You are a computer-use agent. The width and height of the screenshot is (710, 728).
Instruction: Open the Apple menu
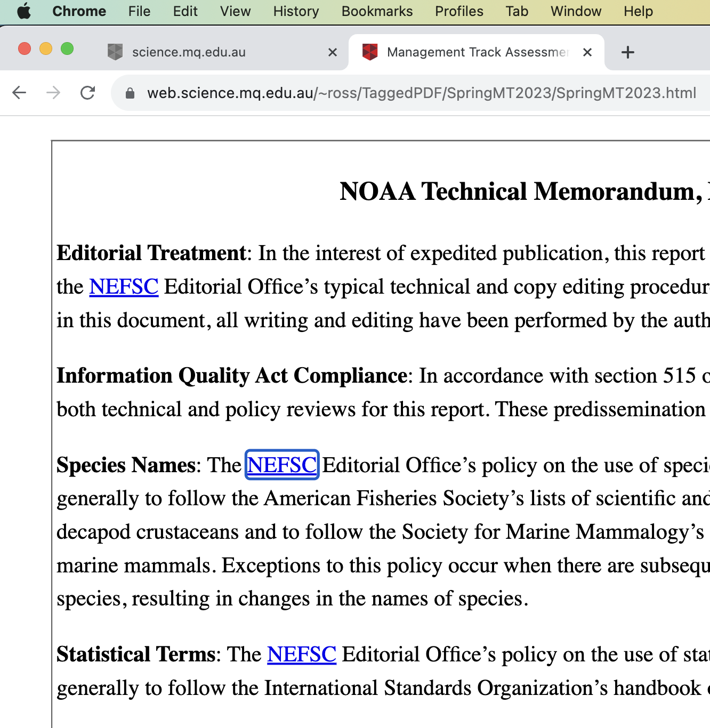[23, 11]
